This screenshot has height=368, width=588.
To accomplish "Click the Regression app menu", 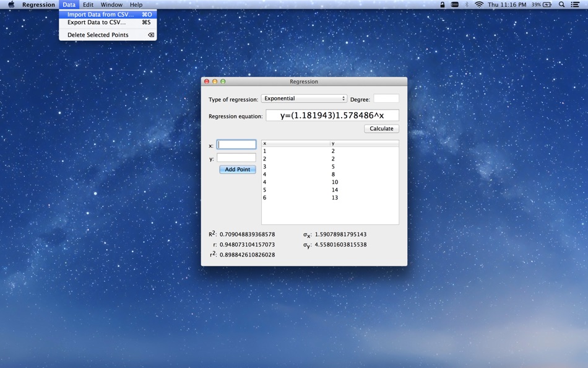I will tap(38, 4).
